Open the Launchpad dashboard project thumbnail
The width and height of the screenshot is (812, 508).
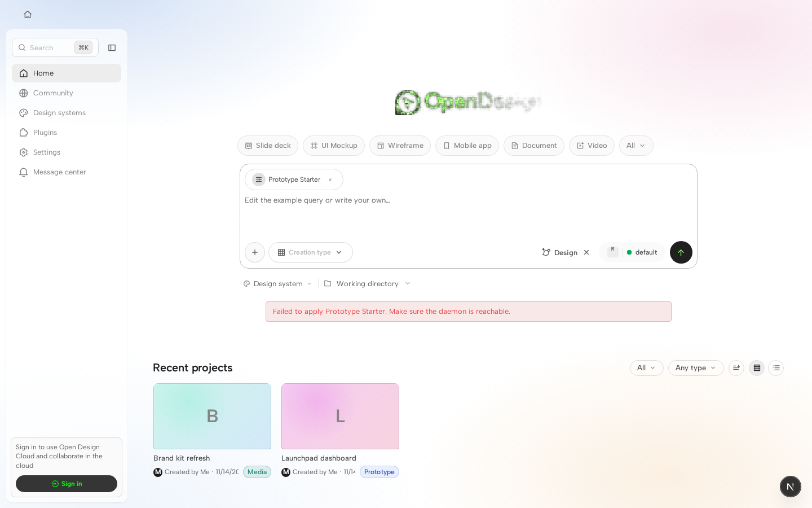(x=340, y=417)
